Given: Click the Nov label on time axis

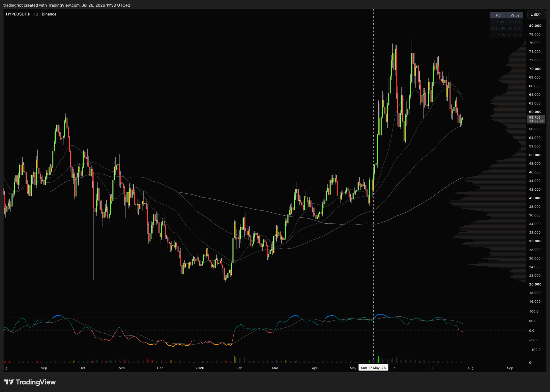Looking at the screenshot, I should (122, 368).
